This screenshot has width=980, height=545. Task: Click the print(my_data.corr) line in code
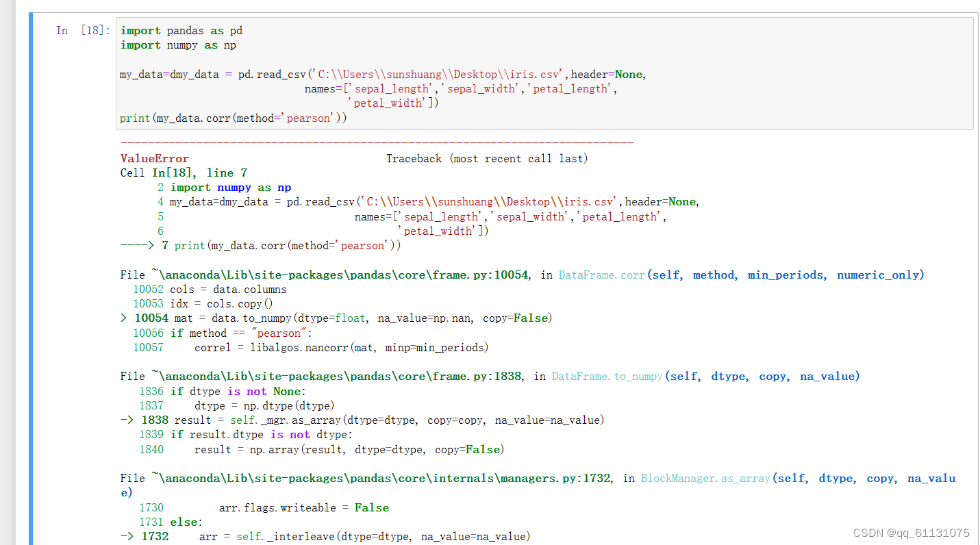click(x=233, y=117)
